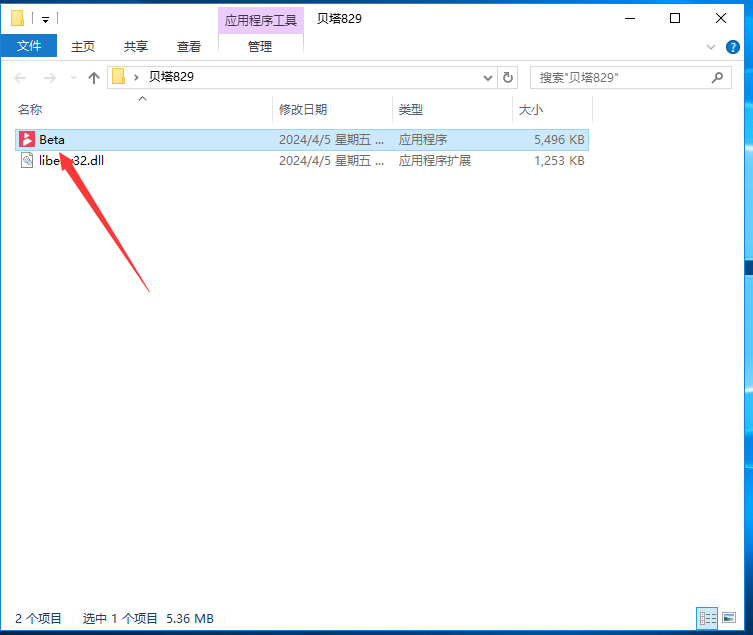Click the folder icon in address bar
This screenshot has height=635, width=753.
click(119, 77)
